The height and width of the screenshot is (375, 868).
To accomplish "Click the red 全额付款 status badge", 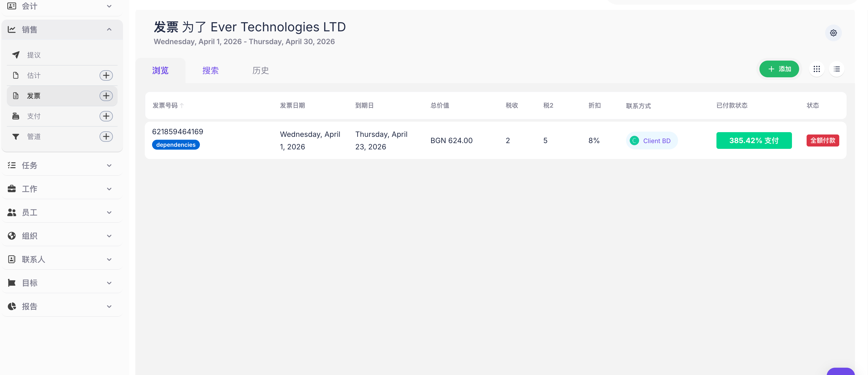I will coord(823,140).
